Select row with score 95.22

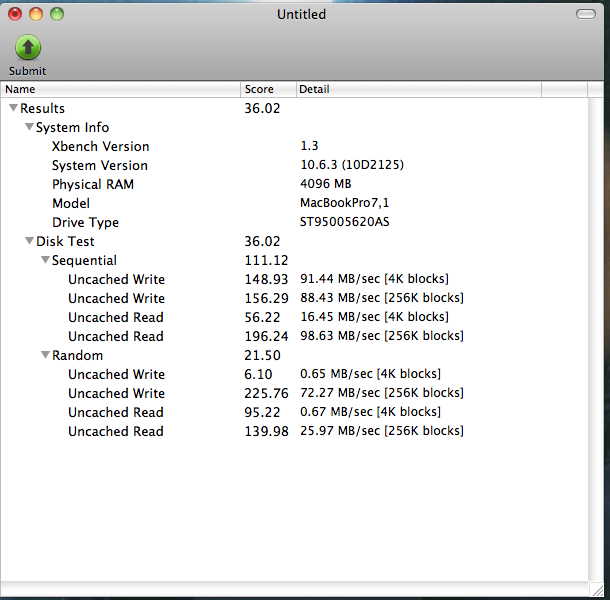(x=294, y=412)
